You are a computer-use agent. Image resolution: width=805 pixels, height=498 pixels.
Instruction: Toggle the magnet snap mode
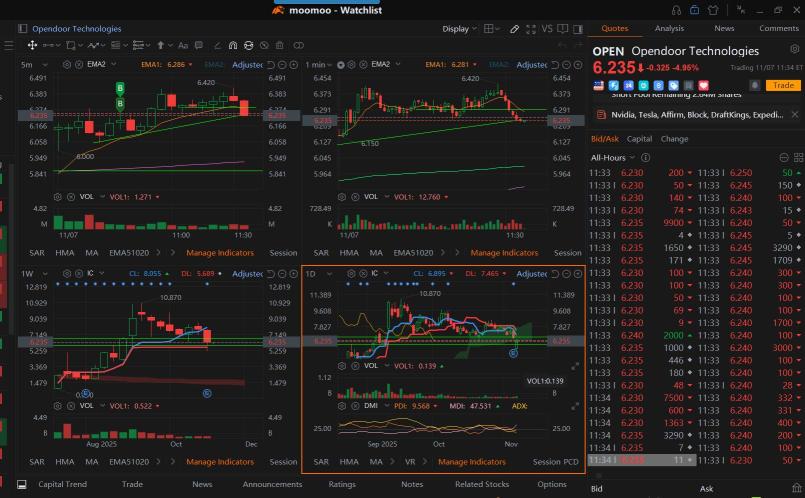[x=233, y=45]
